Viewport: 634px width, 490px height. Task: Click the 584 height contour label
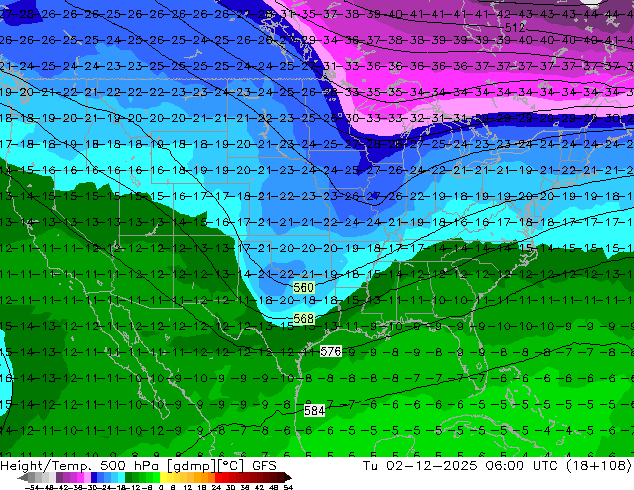coord(314,411)
